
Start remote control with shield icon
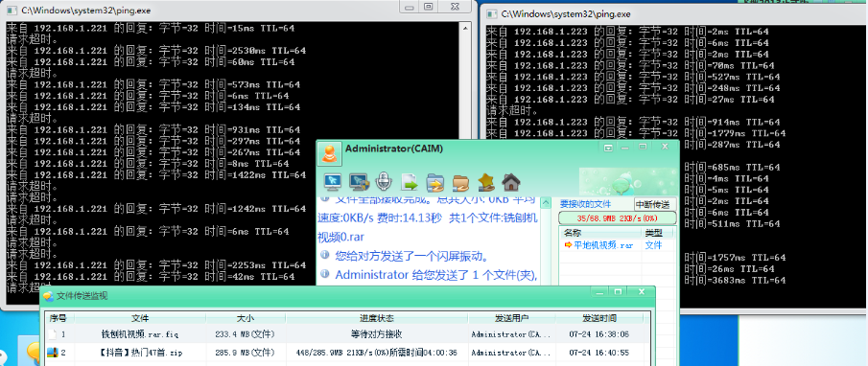[x=358, y=181]
